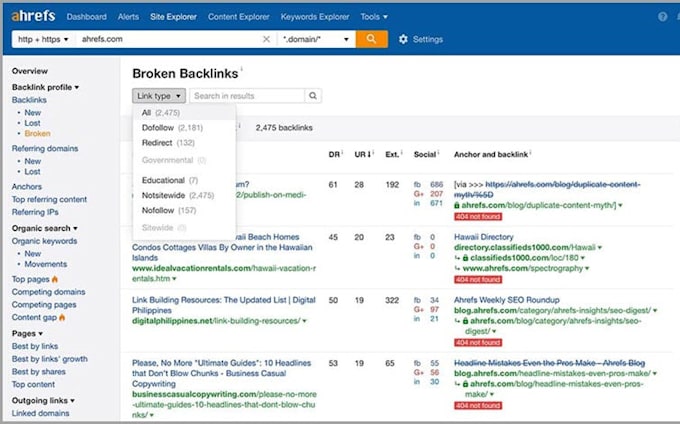The image size is (680, 424).
Task: Click the domain URL input field
Action: 169,39
